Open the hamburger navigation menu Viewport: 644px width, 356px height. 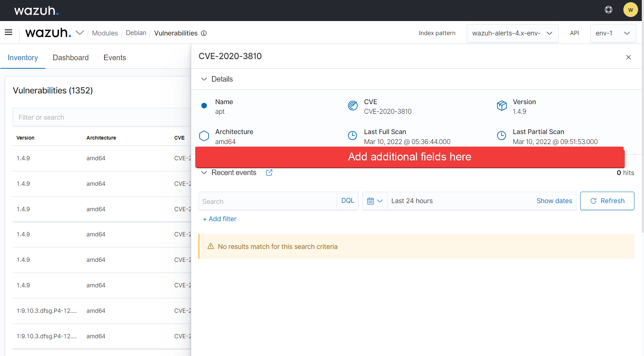pos(8,32)
